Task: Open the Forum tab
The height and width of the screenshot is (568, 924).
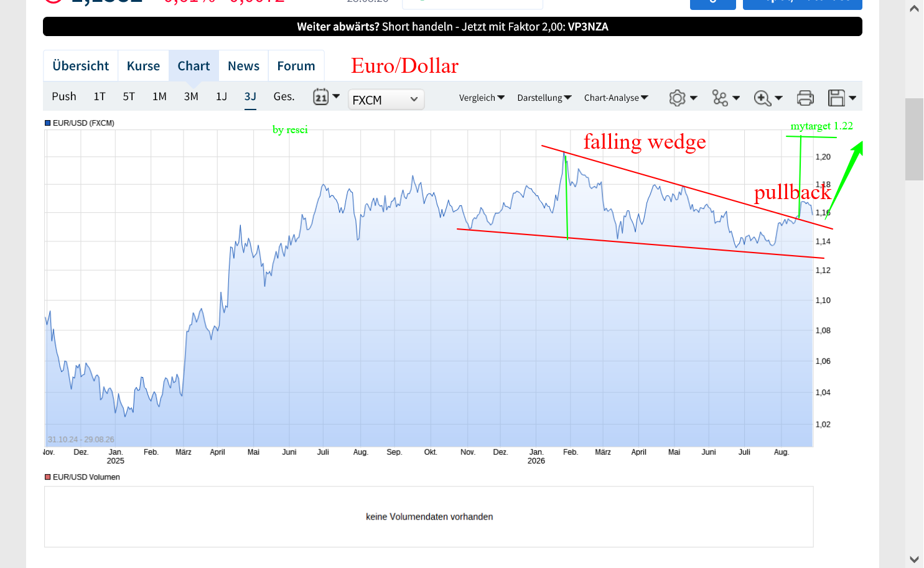Action: 296,66
